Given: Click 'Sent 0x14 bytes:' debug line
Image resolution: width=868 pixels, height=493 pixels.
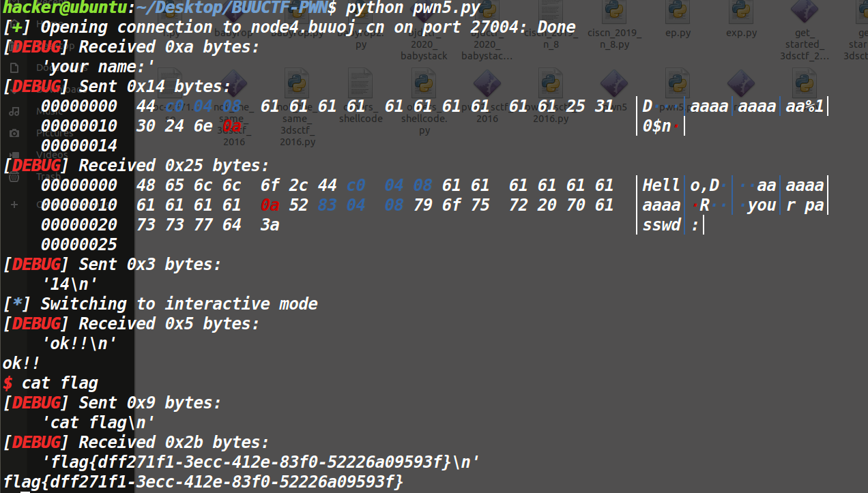Looking at the screenshot, I should coord(117,87).
